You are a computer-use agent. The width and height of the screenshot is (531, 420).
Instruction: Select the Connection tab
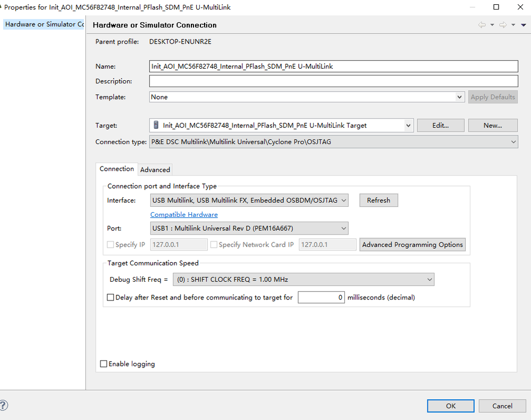pyautogui.click(x=117, y=169)
